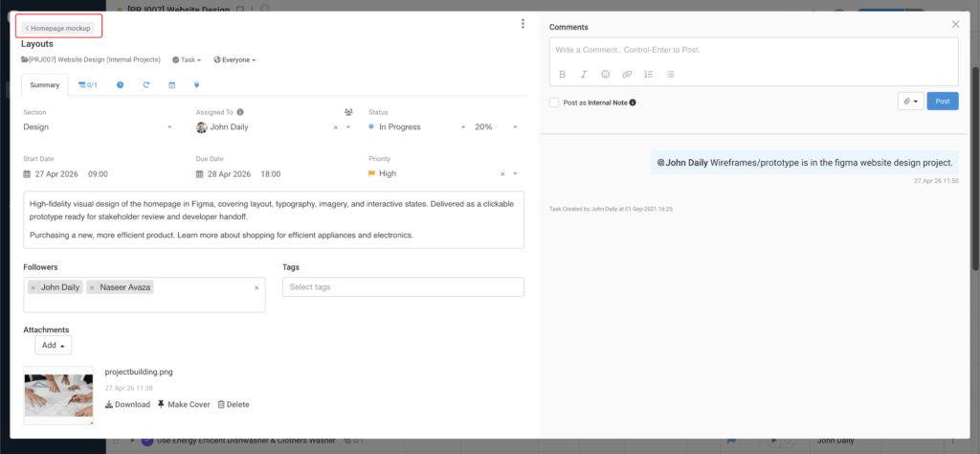The image size is (980, 454).
Task: Open the emoji picker in comment box
Action: click(605, 74)
